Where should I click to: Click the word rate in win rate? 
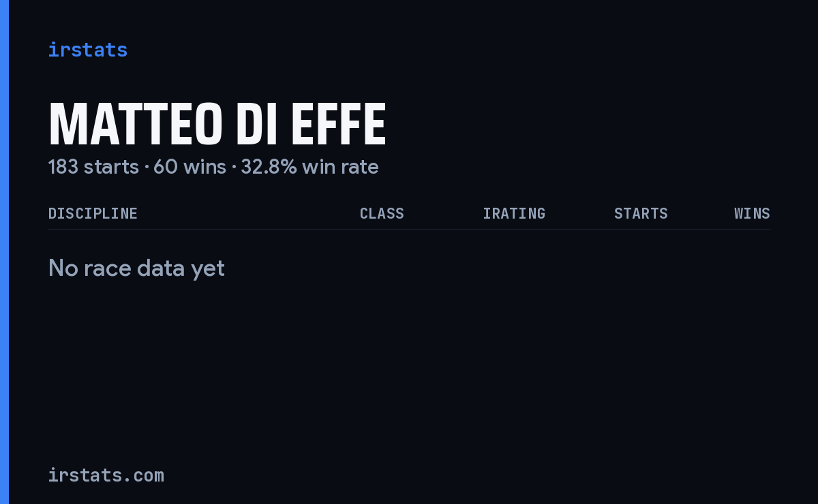(359, 167)
